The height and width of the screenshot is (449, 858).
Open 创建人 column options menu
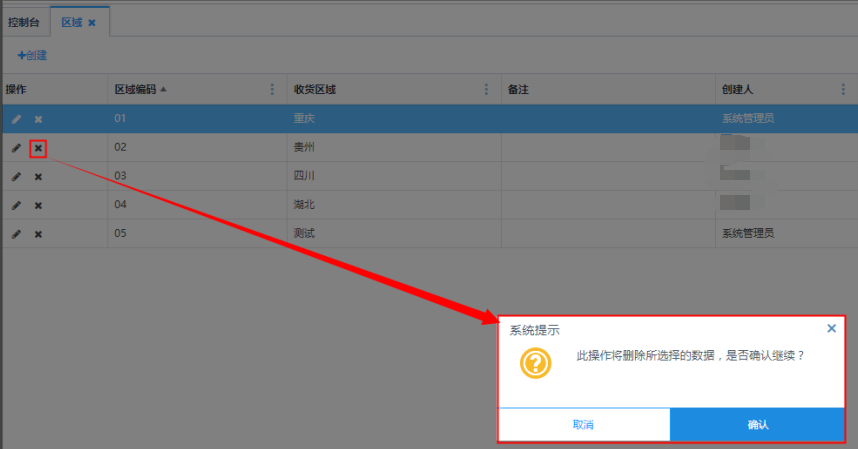pyautogui.click(x=843, y=90)
